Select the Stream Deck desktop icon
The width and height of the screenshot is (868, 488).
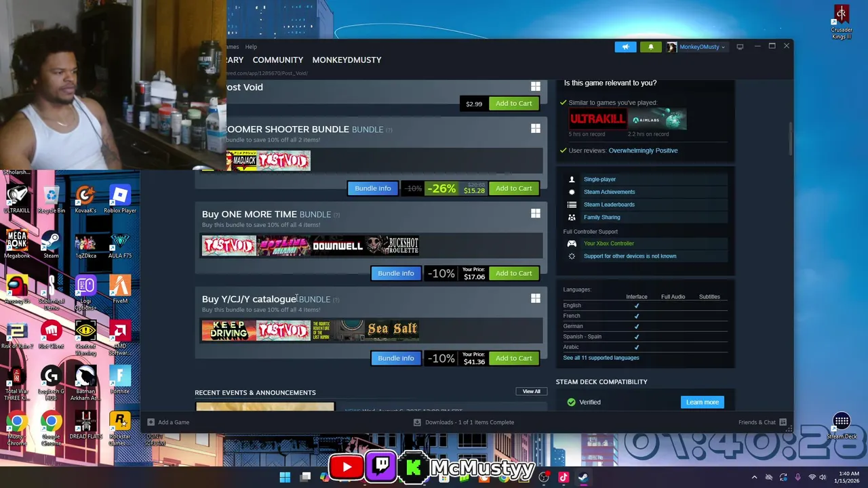(x=842, y=426)
